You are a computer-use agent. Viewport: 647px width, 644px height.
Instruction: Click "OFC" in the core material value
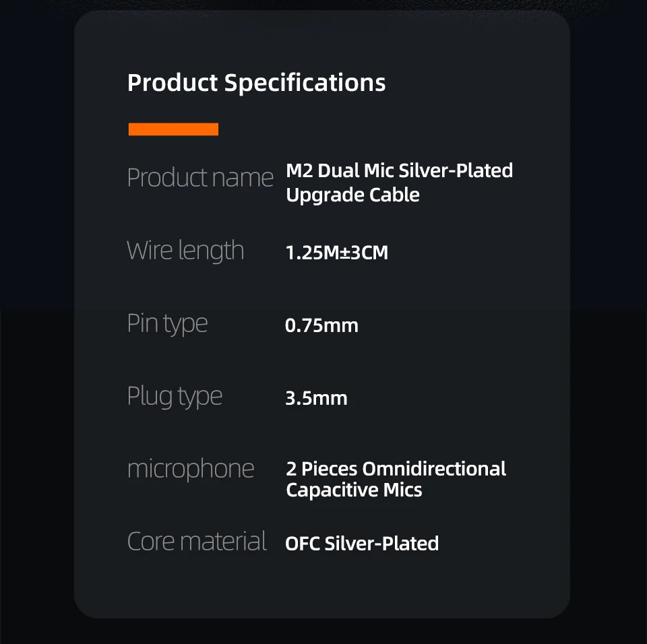[x=303, y=544]
